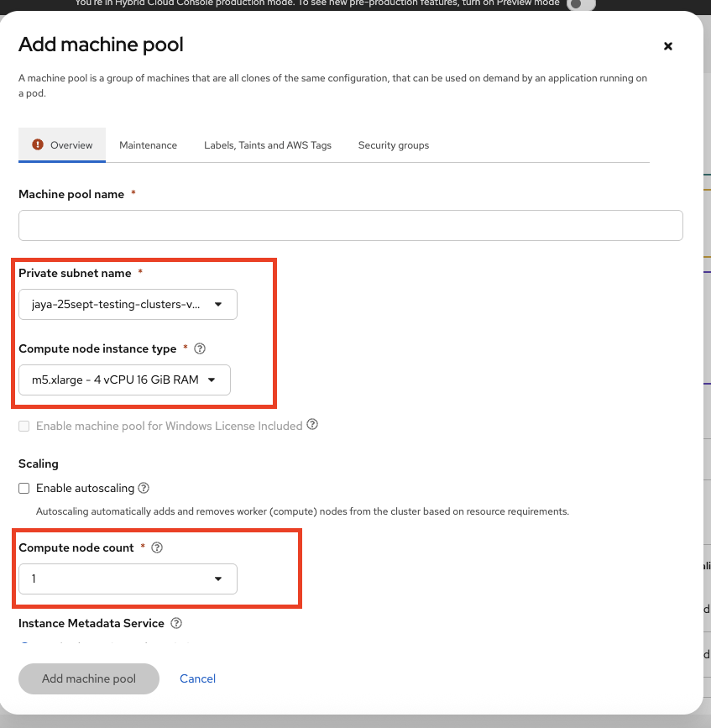Tick the Windows License Included checkbox

pyautogui.click(x=24, y=426)
